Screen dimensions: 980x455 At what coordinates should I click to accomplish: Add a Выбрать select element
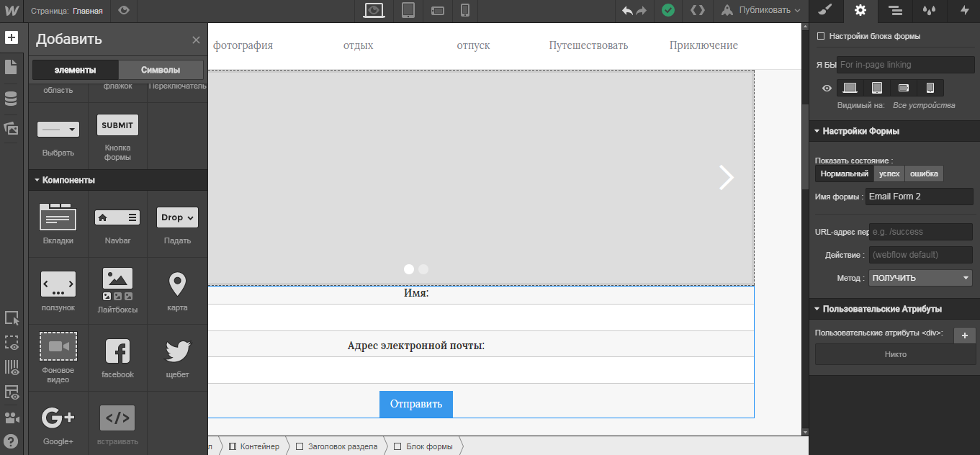[58, 136]
